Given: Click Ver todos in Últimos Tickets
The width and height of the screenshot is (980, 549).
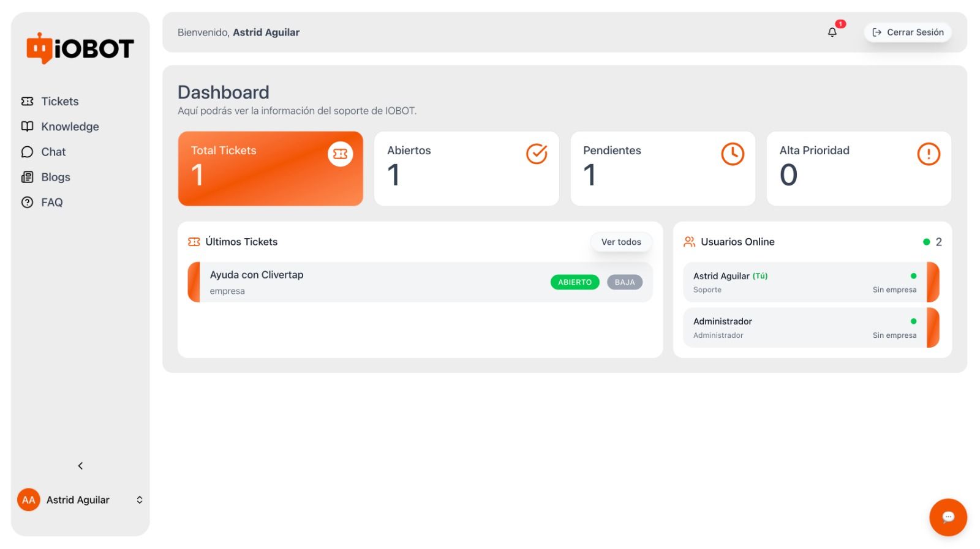Looking at the screenshot, I should click(x=621, y=242).
